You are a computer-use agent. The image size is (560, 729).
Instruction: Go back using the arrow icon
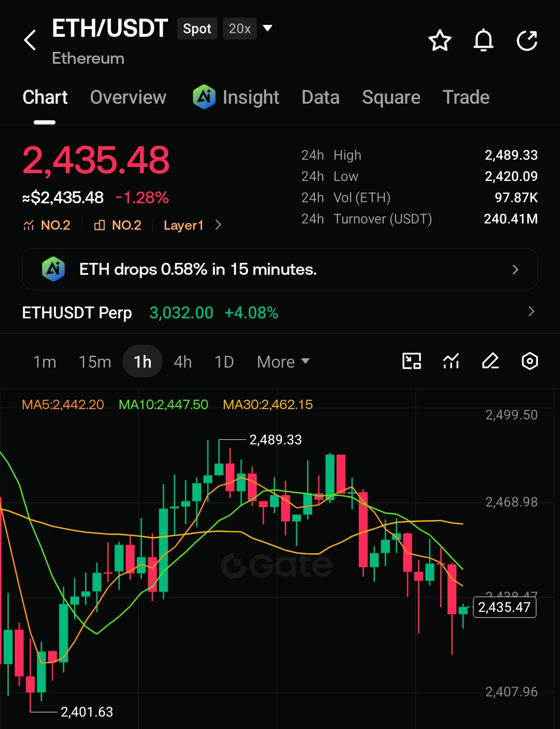tap(30, 40)
